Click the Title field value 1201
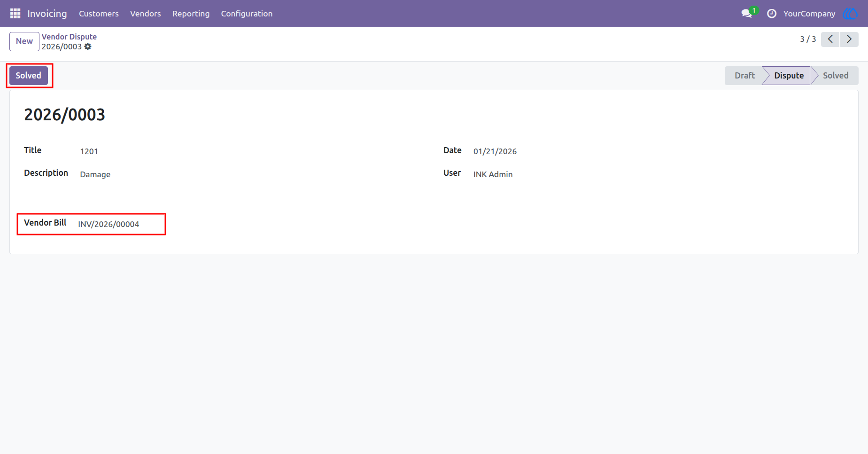 89,151
